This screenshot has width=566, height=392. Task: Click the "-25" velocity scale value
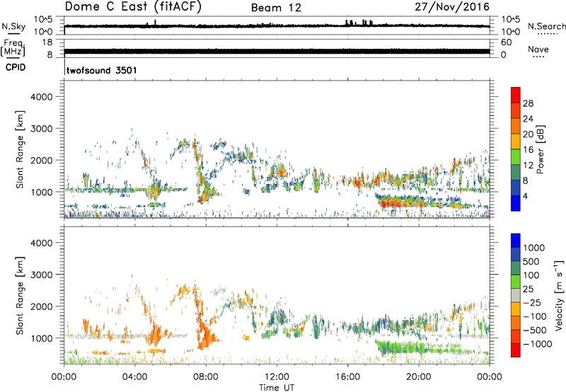pyautogui.click(x=532, y=303)
